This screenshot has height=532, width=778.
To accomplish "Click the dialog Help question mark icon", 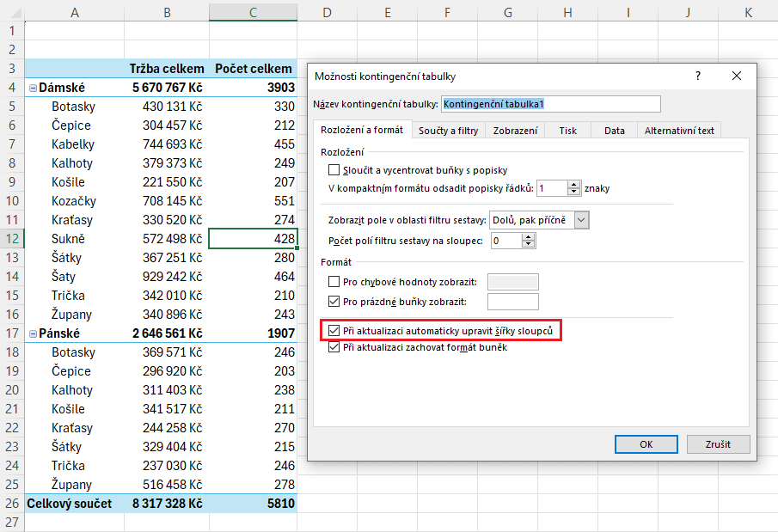I will (697, 76).
